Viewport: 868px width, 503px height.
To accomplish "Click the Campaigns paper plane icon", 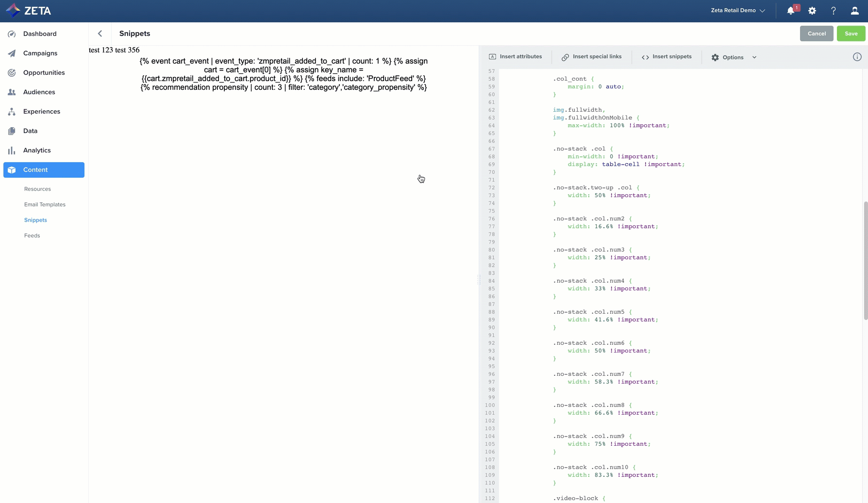I will 12,53.
